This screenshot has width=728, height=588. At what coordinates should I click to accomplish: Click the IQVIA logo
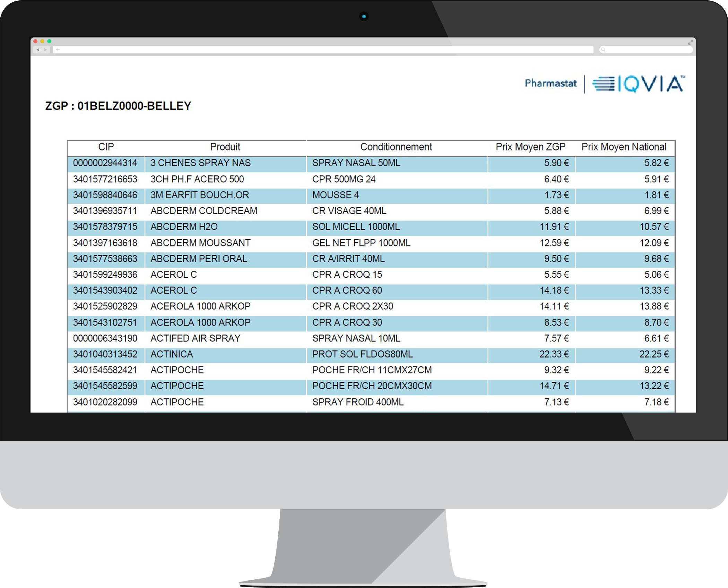coord(639,84)
